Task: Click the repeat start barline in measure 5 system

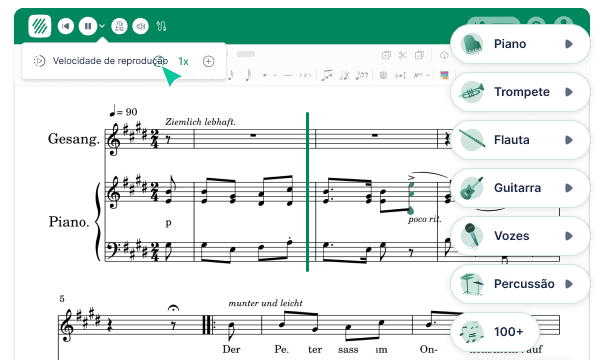Action: pyautogui.click(x=208, y=324)
